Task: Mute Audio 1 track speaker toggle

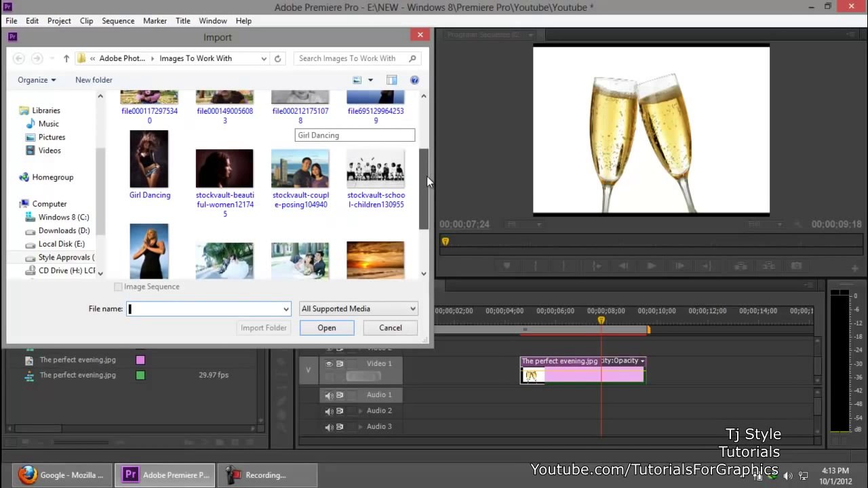Action: (x=329, y=395)
